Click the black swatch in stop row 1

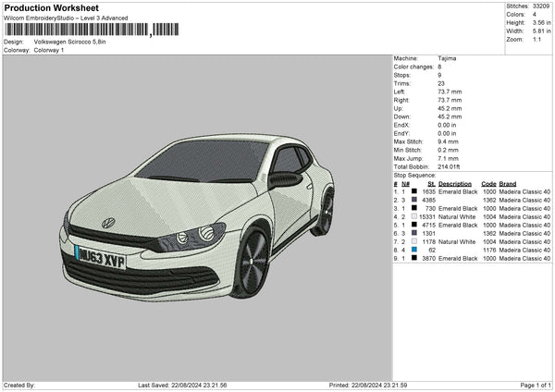click(413, 191)
